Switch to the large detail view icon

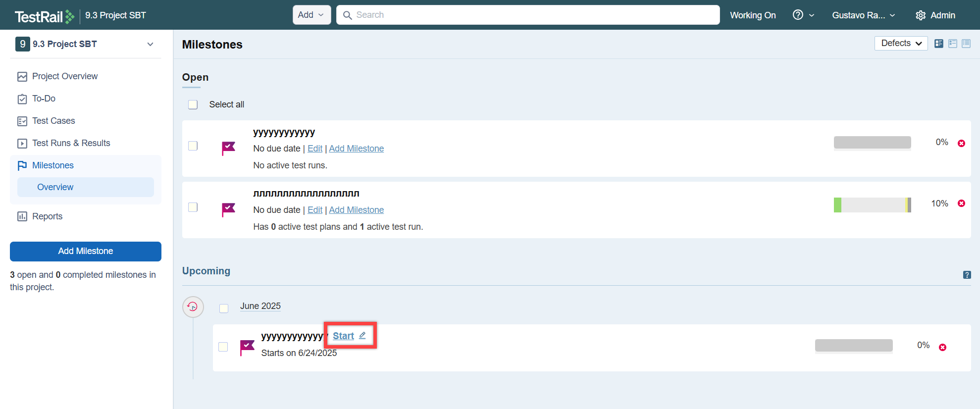coord(938,44)
